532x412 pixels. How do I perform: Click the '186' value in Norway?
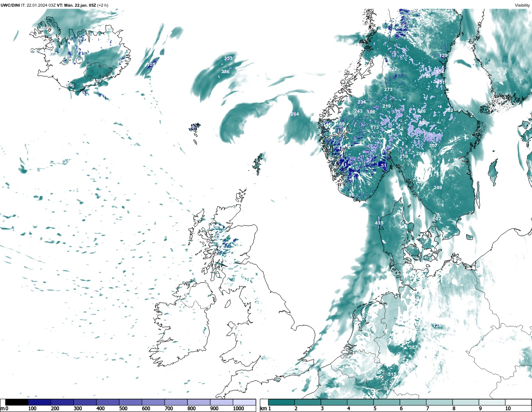coord(371,112)
